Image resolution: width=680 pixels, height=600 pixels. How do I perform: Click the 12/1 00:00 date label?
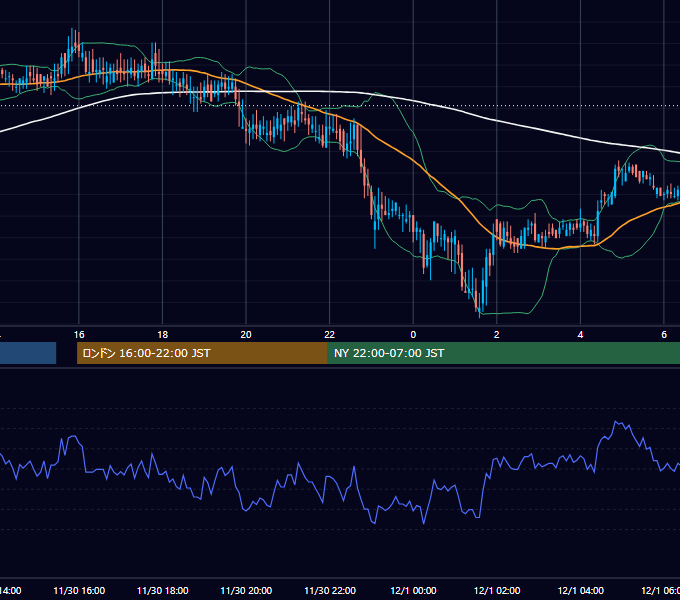point(413,590)
